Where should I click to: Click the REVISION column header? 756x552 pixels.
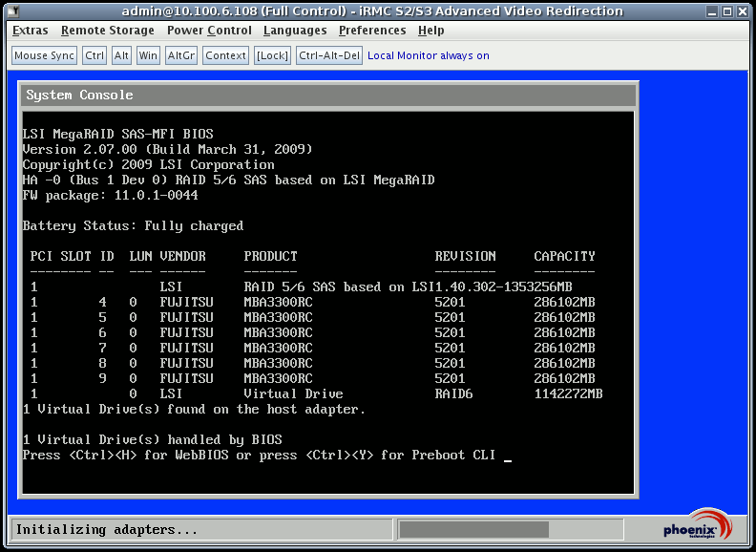tap(465, 256)
